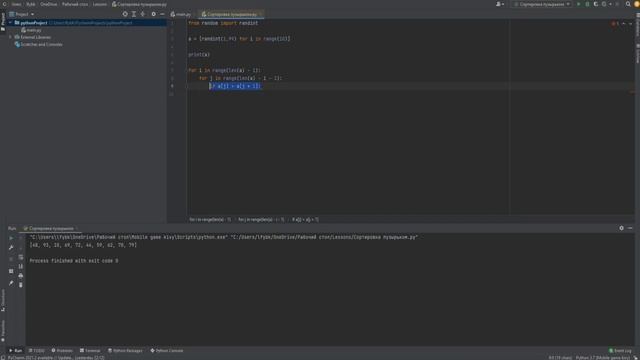Image resolution: width=640 pixels, height=360 pixels.
Task: Open Project panel settings gear
Action: pyautogui.click(x=153, y=14)
